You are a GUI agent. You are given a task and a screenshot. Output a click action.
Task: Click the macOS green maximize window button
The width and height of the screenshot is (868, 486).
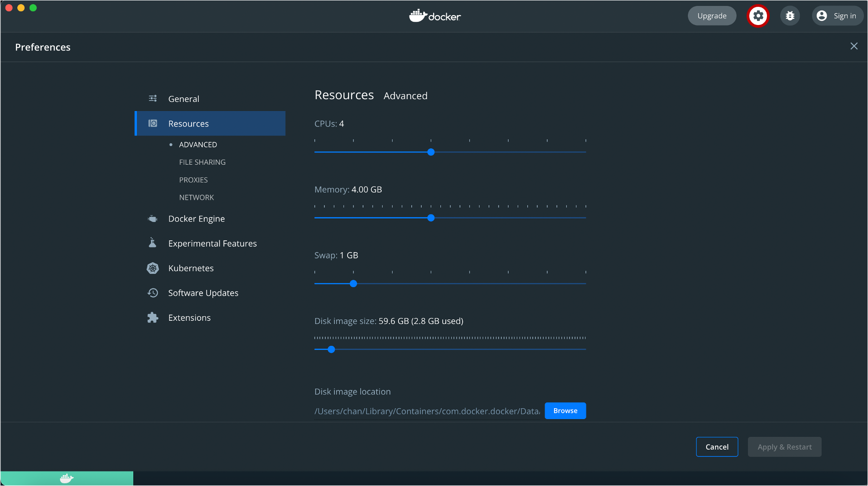pyautogui.click(x=33, y=8)
